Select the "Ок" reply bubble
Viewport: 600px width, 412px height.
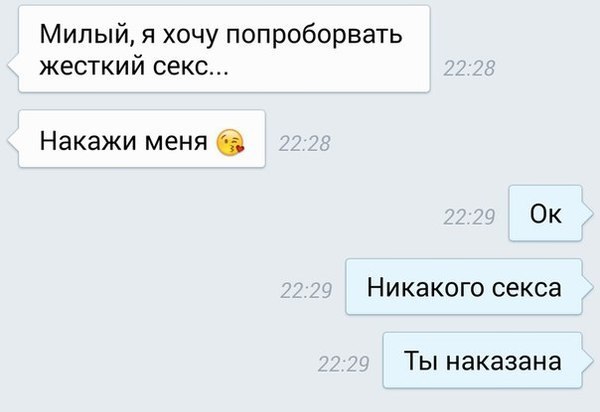pyautogui.click(x=545, y=213)
